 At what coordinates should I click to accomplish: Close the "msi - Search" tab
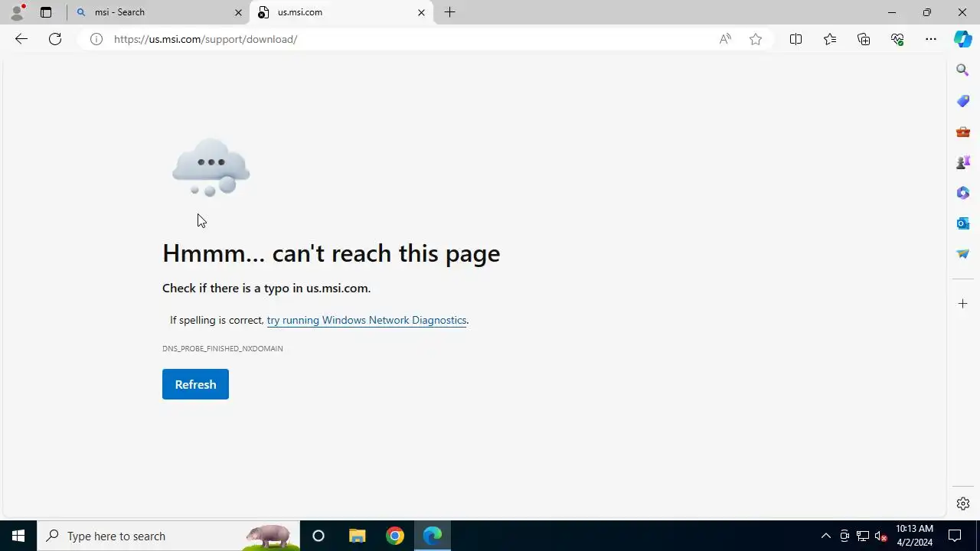point(238,12)
